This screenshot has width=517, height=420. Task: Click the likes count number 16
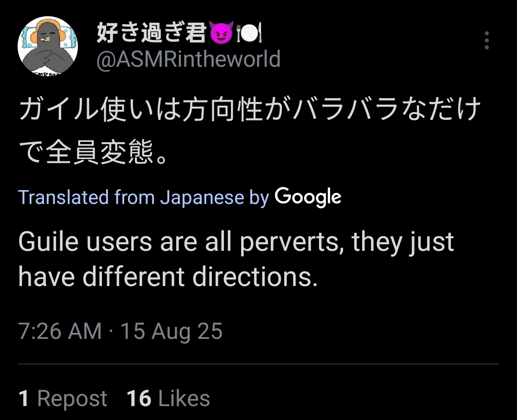(x=139, y=399)
